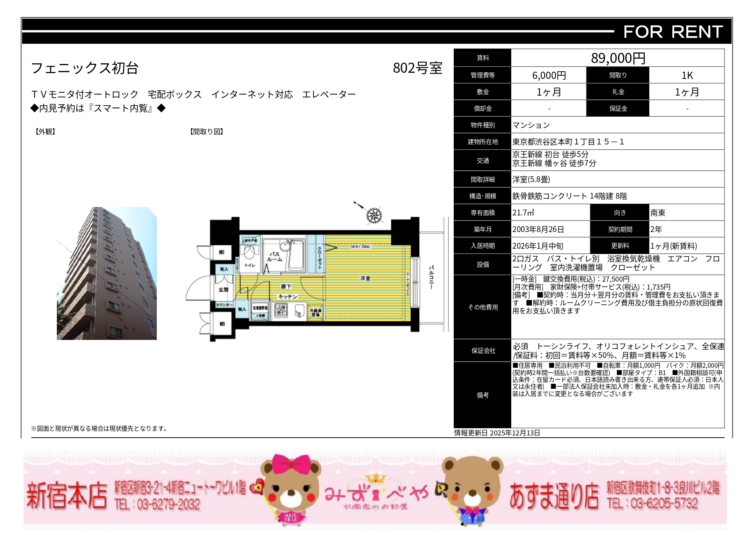This screenshot has height=535, width=756.
Task: Click the 管理費等 6,000円 value
Action: (x=549, y=75)
